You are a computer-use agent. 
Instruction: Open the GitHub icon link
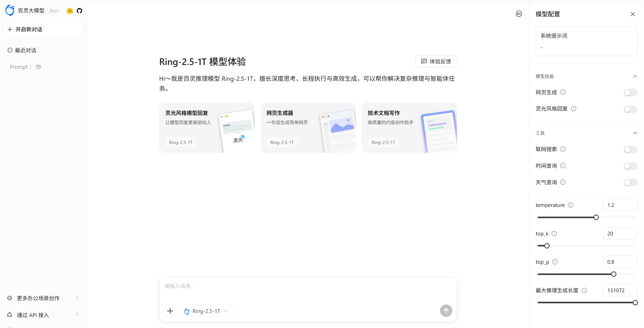[79, 11]
